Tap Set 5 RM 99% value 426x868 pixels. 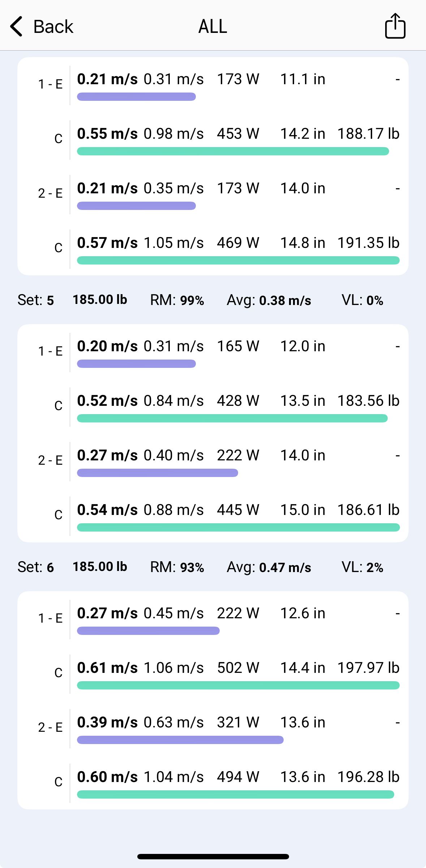(x=192, y=300)
